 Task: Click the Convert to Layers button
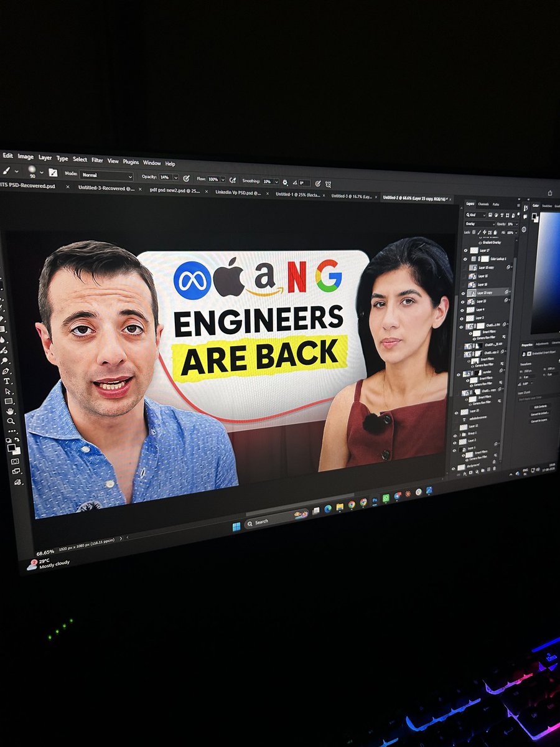point(539,421)
